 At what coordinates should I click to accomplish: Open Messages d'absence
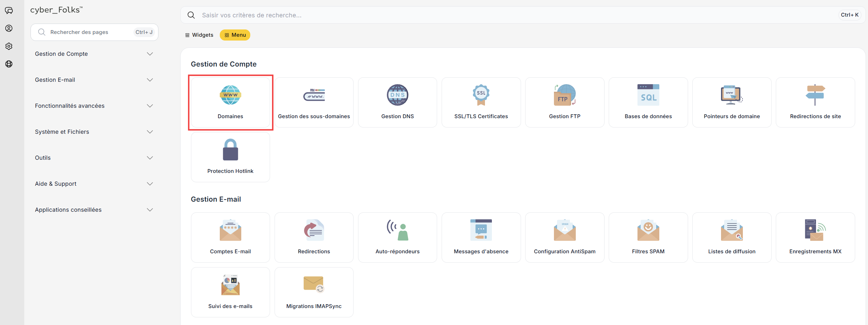(x=481, y=238)
